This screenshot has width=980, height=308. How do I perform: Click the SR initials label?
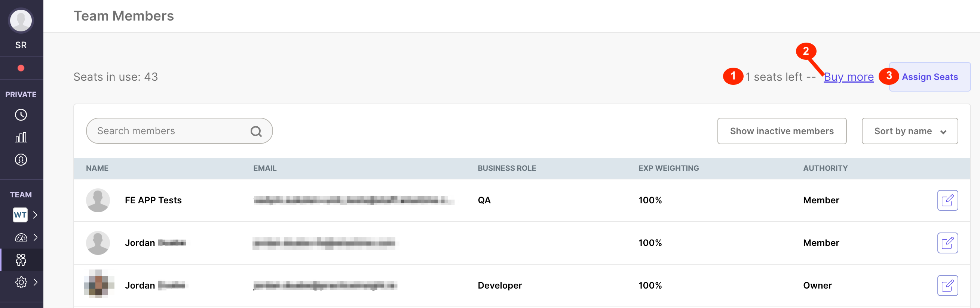tap(21, 45)
